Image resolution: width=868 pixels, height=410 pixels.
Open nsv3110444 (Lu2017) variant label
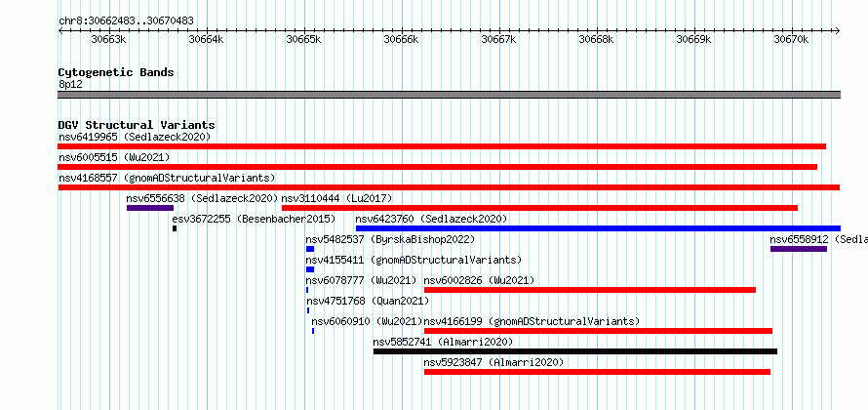coord(337,198)
